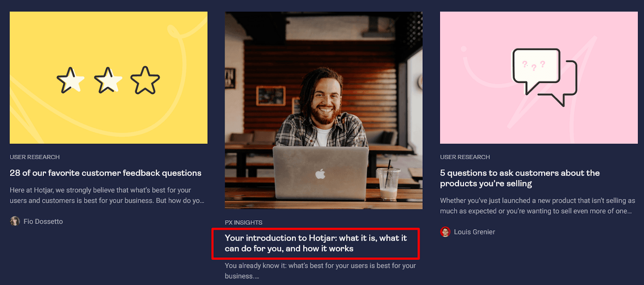Click Fio Dossetto's avatar icon
Viewport: 644px width, 285px height.
pyautogui.click(x=15, y=221)
